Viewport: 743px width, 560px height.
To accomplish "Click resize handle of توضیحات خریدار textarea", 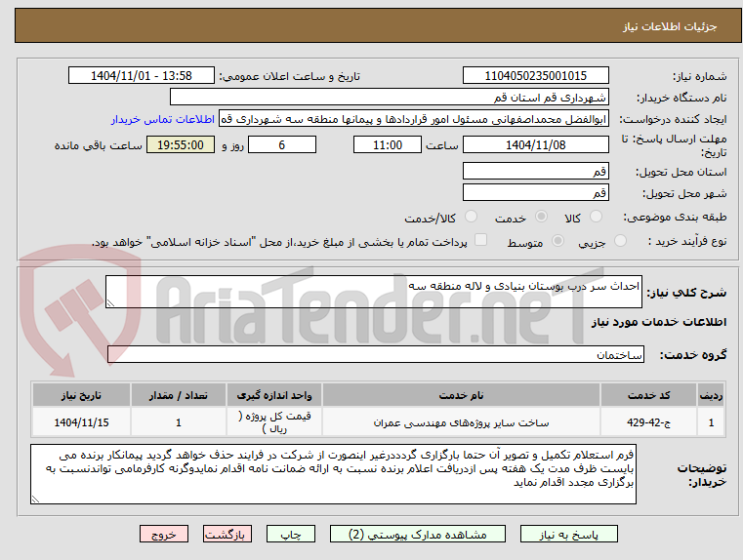I will click(x=35, y=499).
